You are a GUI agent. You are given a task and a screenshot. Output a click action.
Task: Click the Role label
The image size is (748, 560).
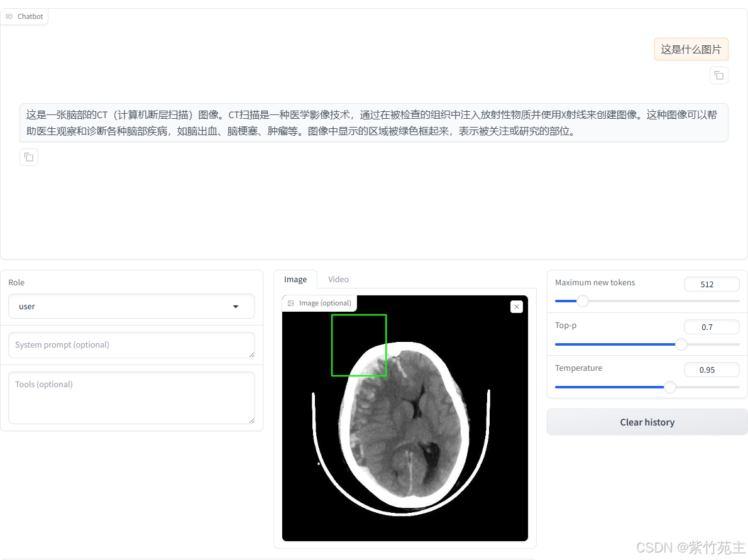pyautogui.click(x=16, y=282)
